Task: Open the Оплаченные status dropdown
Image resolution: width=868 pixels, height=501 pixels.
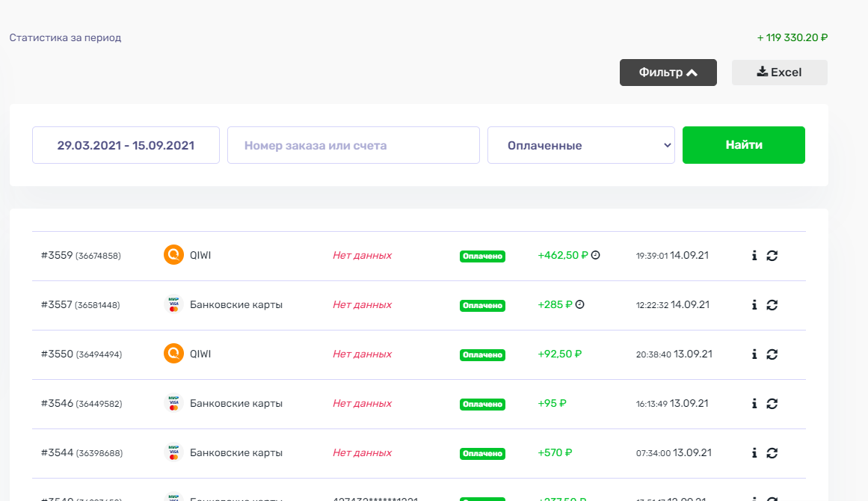Action: (581, 145)
